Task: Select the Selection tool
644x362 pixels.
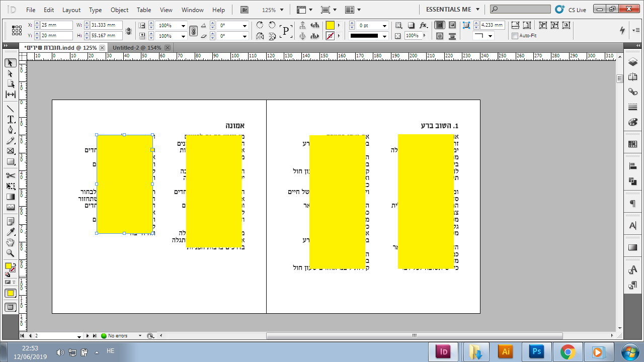Action: coord(10,63)
